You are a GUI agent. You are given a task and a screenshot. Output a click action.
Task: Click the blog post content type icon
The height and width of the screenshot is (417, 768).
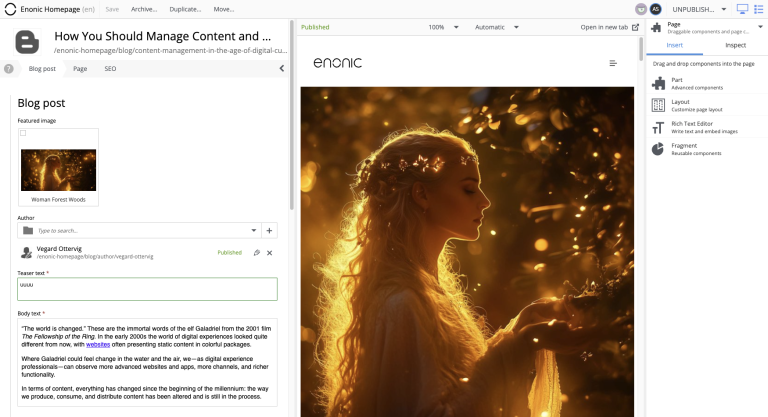coord(28,43)
